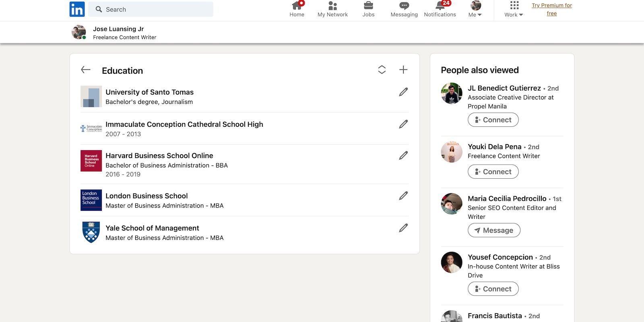Open Yale School of Management title link
This screenshot has width=644, height=322.
pos(152,228)
